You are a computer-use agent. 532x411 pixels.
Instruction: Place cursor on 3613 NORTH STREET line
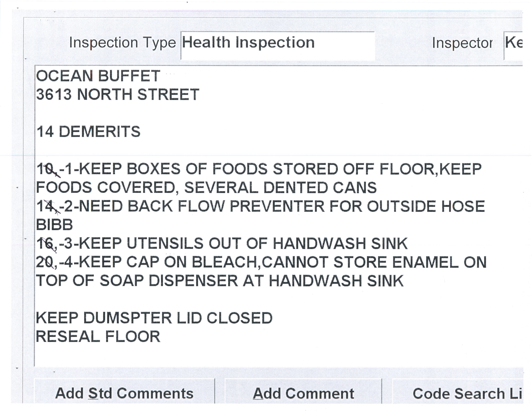[118, 94]
